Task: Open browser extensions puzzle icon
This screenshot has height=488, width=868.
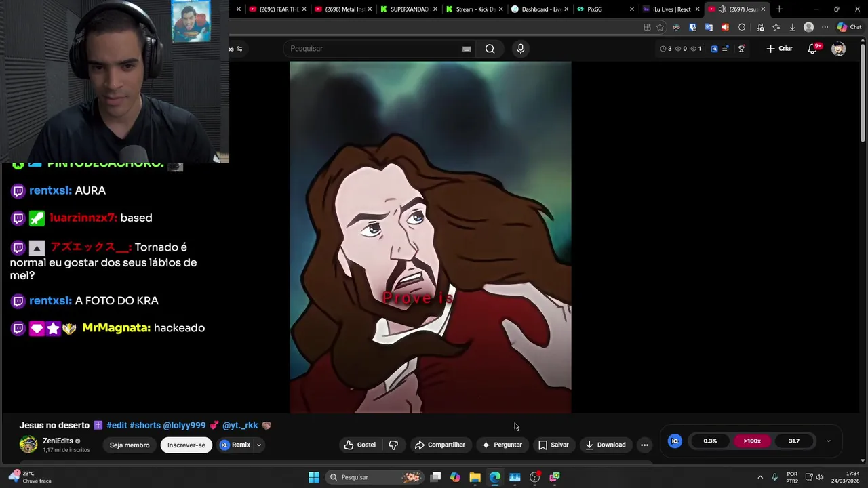Action: 741,27
